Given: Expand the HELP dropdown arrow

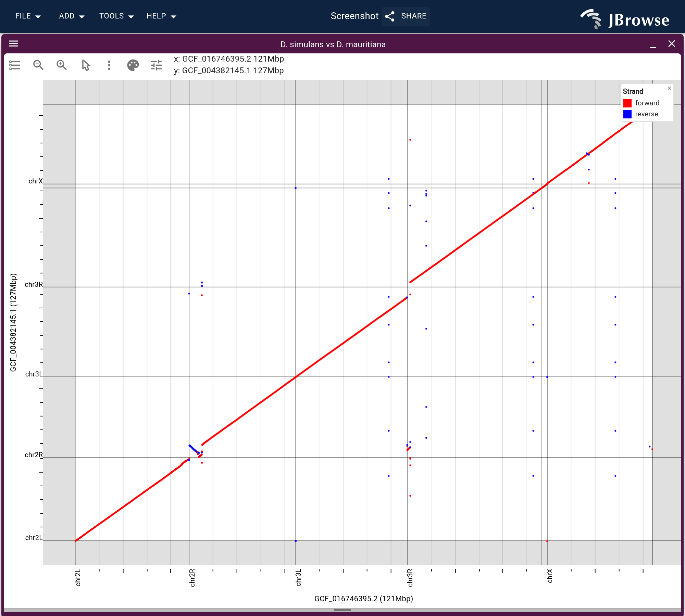Looking at the screenshot, I should pos(173,16).
